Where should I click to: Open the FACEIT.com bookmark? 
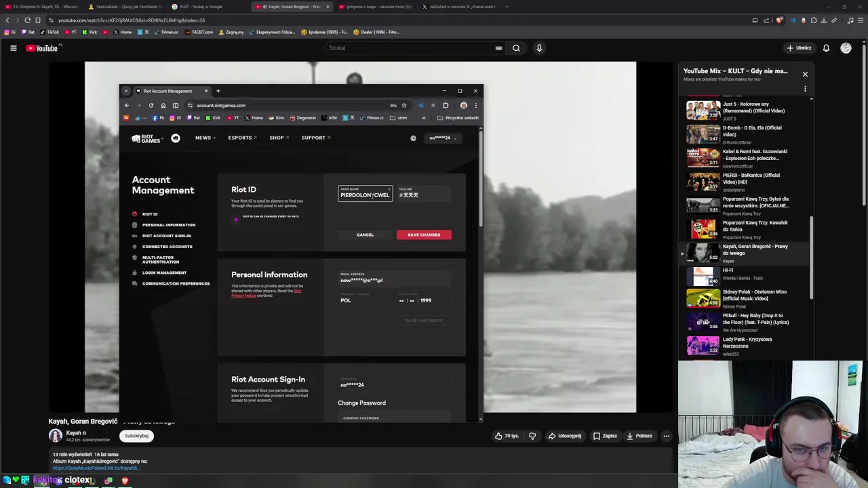click(x=199, y=32)
